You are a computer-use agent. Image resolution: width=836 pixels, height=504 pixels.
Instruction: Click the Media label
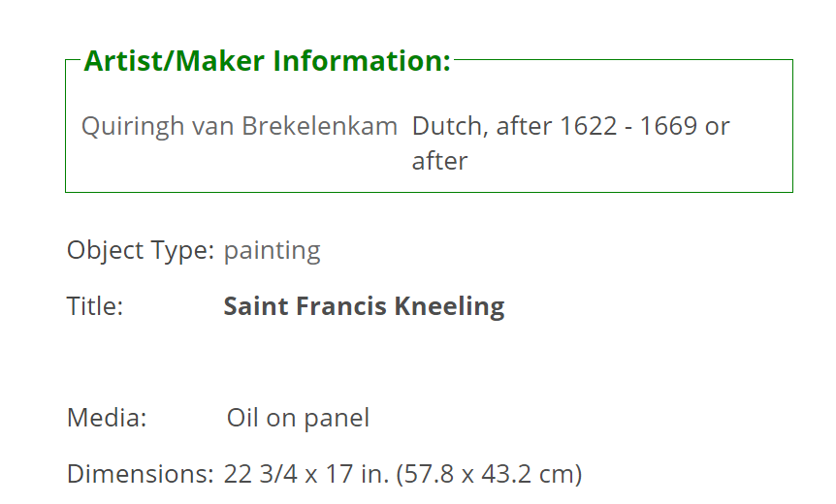pyautogui.click(x=107, y=418)
